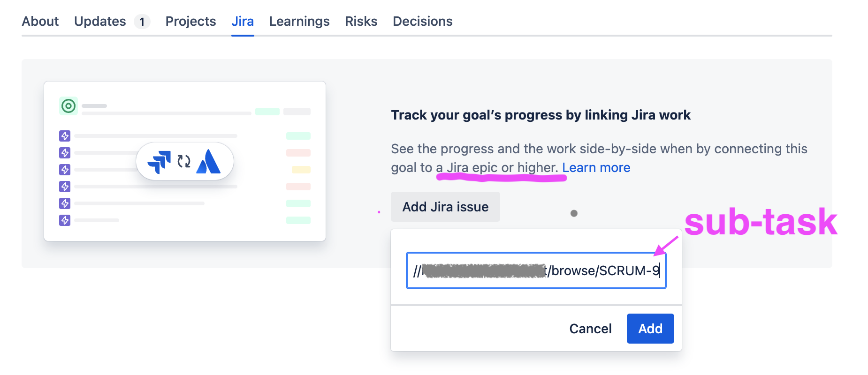Click Cancel to dismiss the dialog
868x375 pixels.
[x=590, y=329]
